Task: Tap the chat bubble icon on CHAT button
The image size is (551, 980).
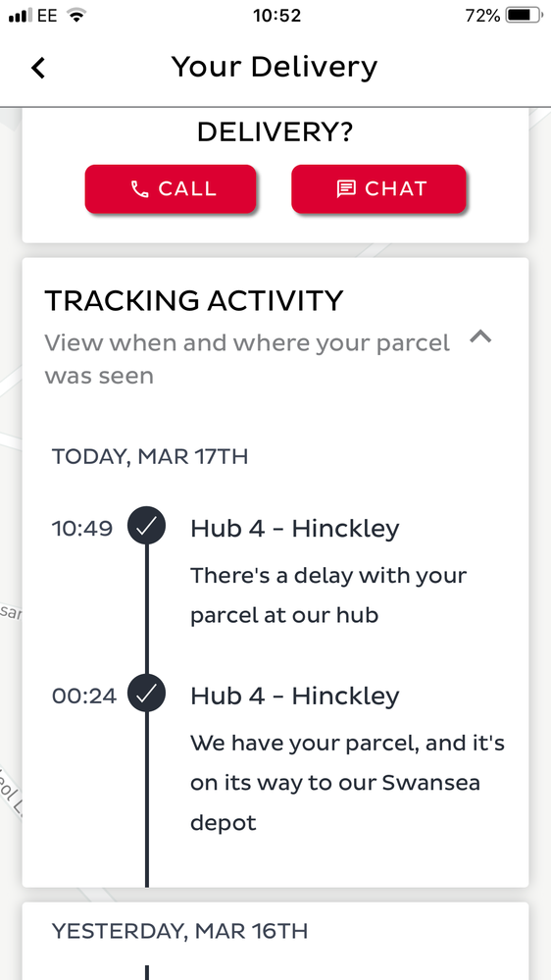Action: [x=346, y=188]
